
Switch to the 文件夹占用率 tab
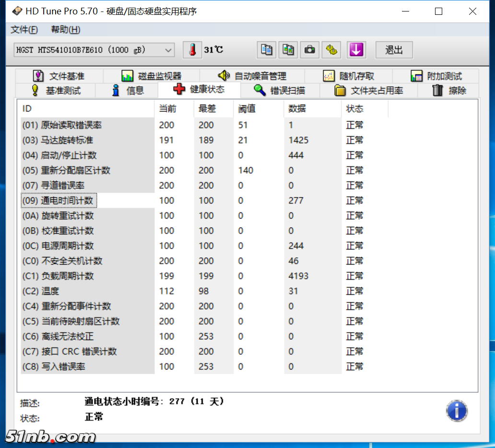[370, 90]
